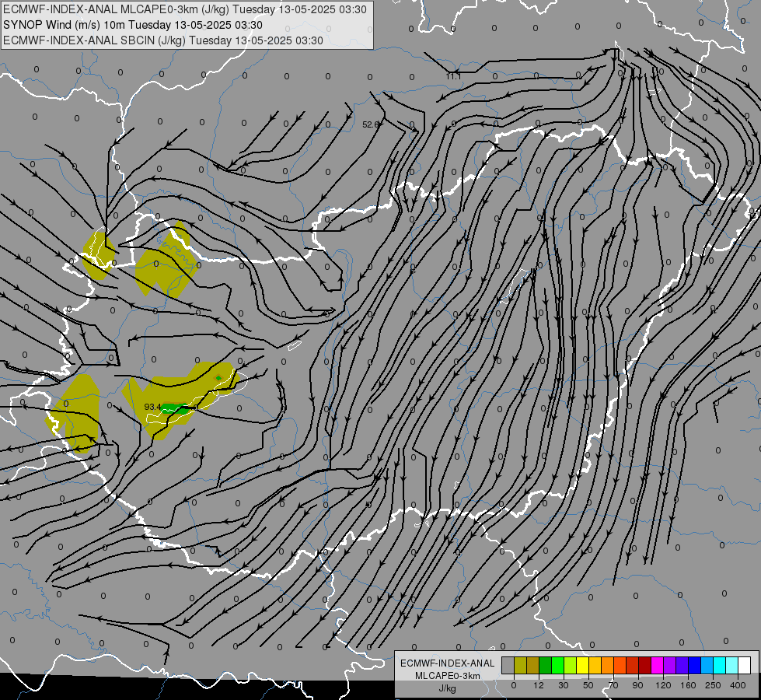Choose the red-orange swatch after 70

620,665
